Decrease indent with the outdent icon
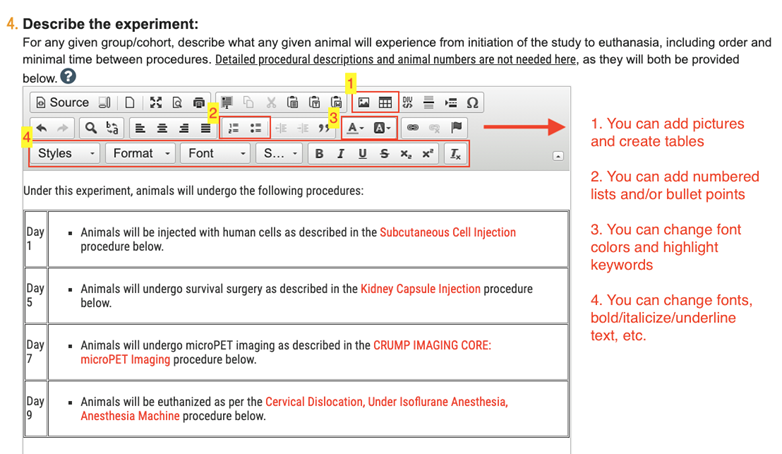This screenshot has height=454, width=782. (x=281, y=128)
